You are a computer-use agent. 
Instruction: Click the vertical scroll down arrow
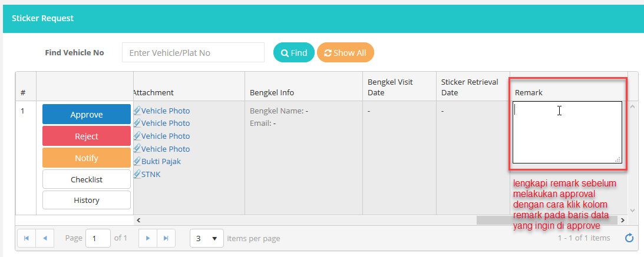click(x=633, y=210)
